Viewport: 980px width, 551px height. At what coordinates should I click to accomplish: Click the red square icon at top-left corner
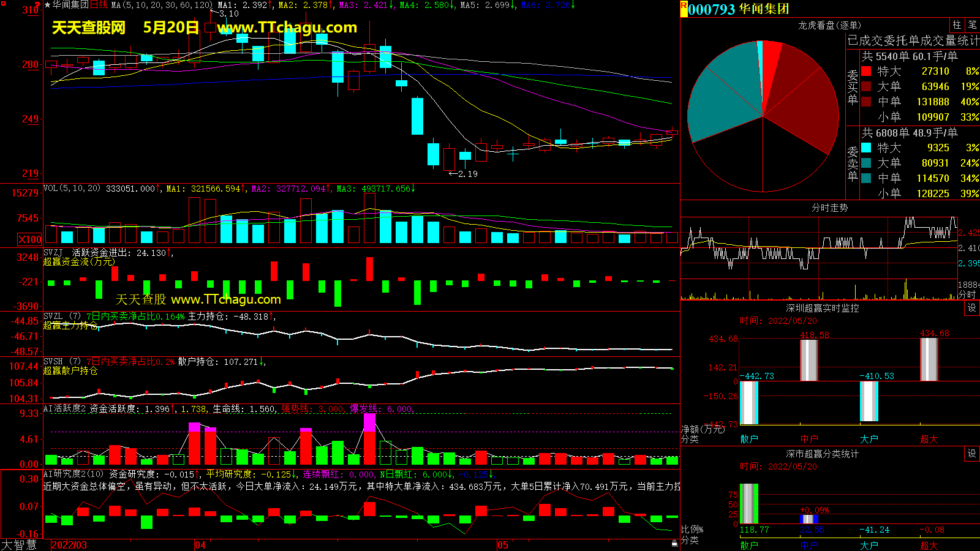point(4,4)
